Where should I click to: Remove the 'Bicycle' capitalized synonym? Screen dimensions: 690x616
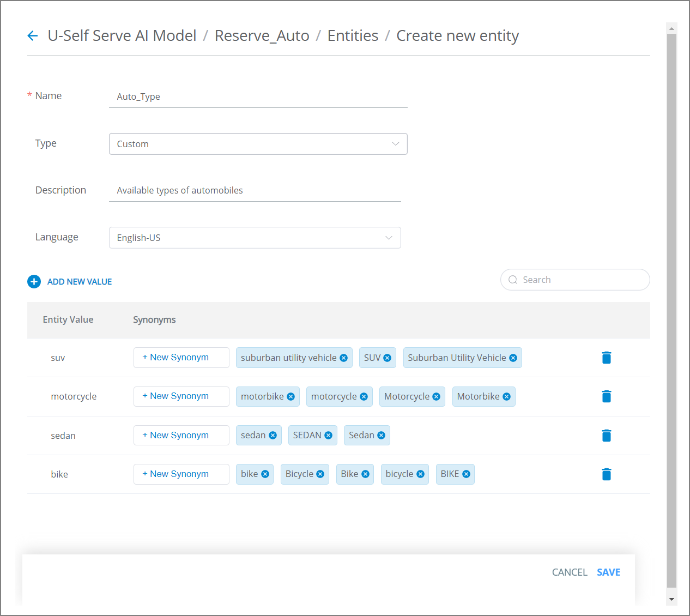click(320, 474)
